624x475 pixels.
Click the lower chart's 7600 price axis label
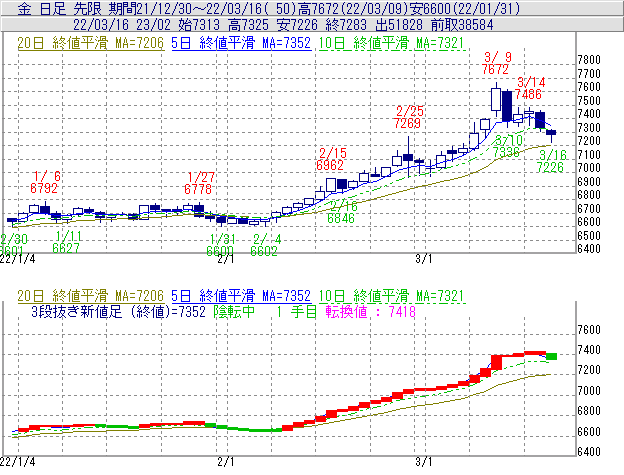click(589, 330)
